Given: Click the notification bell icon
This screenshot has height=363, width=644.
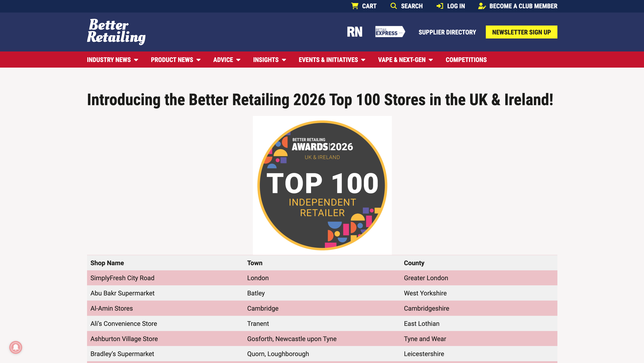Looking at the screenshot, I should [16, 347].
